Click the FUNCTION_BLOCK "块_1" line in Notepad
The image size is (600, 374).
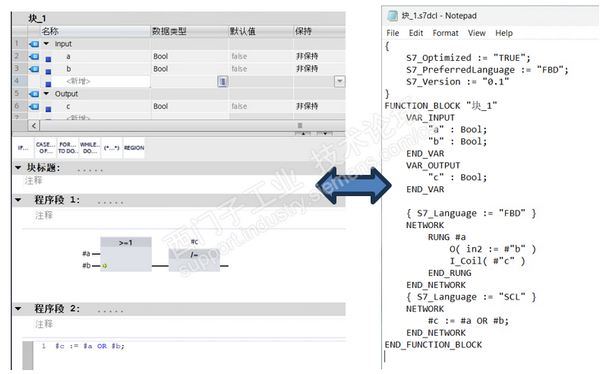[441, 106]
